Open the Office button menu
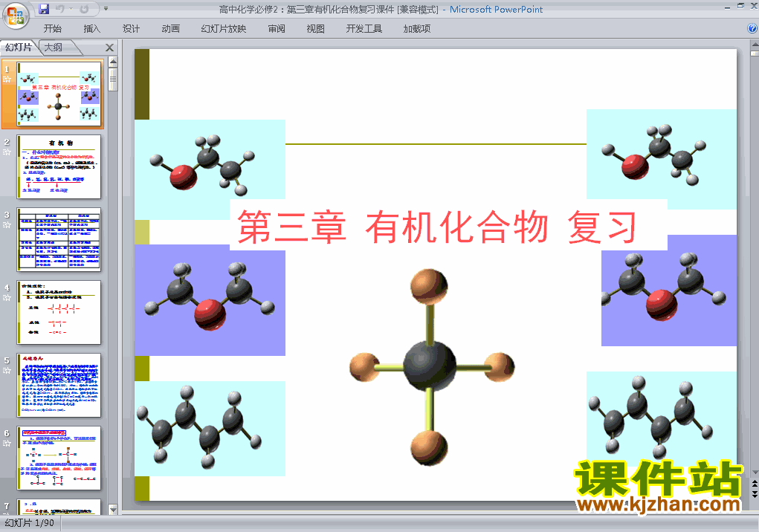759x532 pixels. point(16,16)
